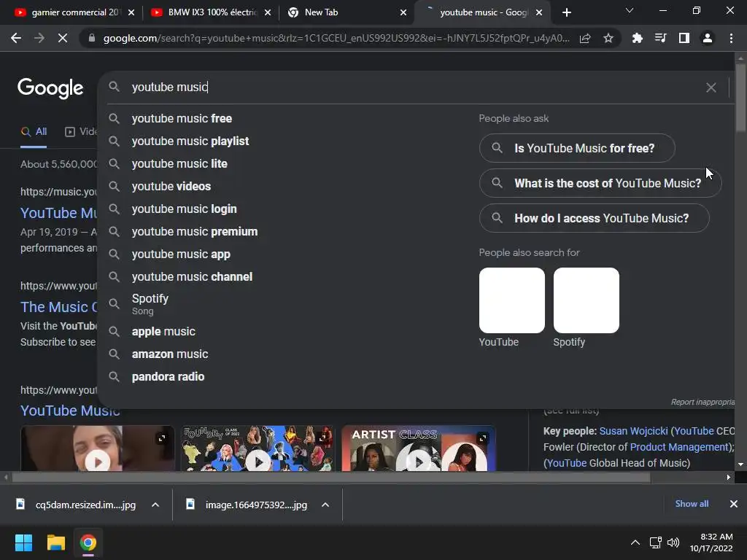This screenshot has height=560, width=747.
Task: Expand options for image.1664975392 download
Action: (325, 505)
